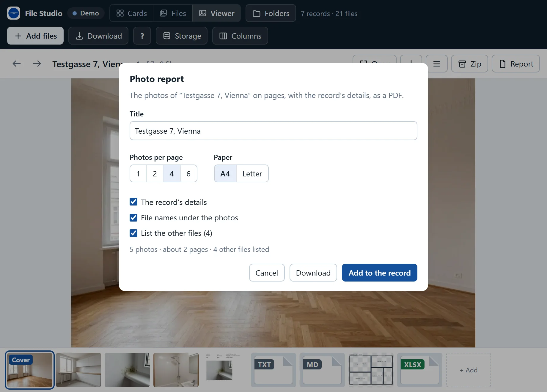Choose A4 paper size

pyautogui.click(x=225, y=174)
